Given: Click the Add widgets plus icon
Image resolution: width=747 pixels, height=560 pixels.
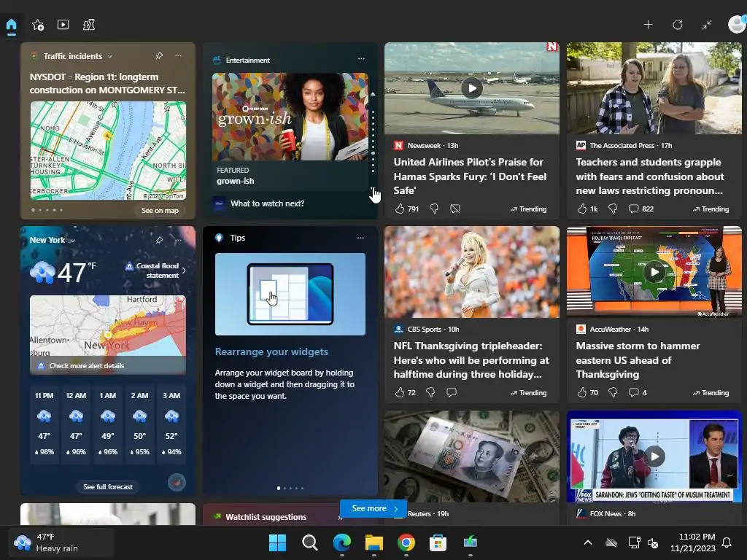Looking at the screenshot, I should click(x=648, y=25).
